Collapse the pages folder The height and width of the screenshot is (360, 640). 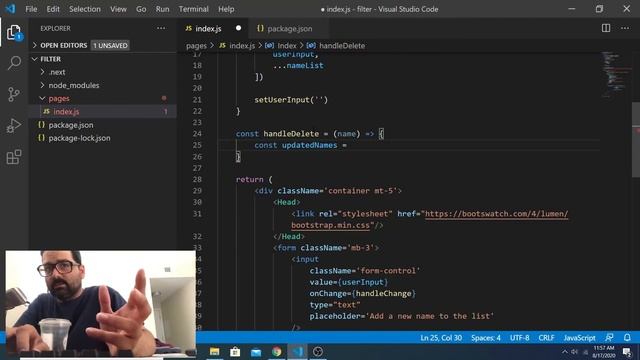pos(59,98)
